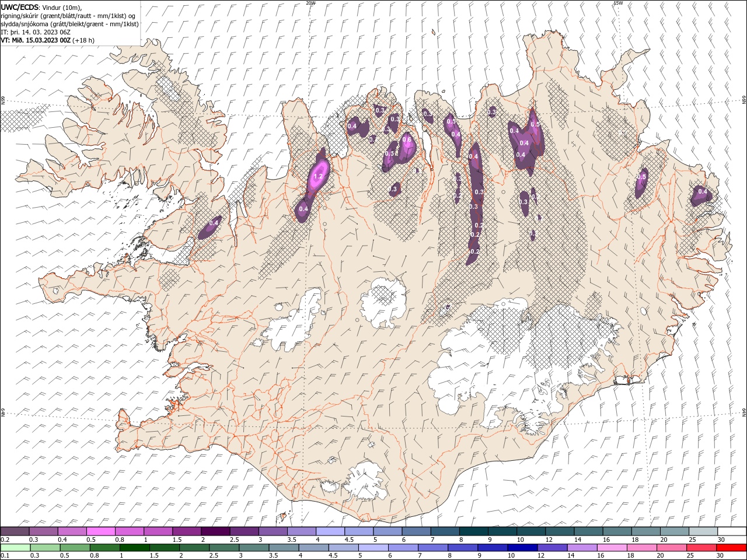Select the 0.1 pale green rain swatch
Screen dimensions: 747x560
pyautogui.click(x=15, y=548)
